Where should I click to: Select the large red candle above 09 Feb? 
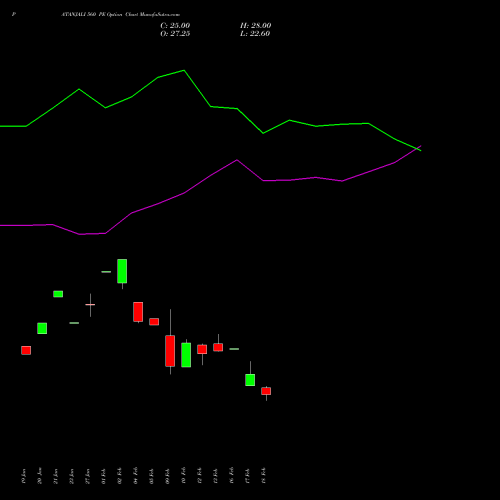point(170,351)
